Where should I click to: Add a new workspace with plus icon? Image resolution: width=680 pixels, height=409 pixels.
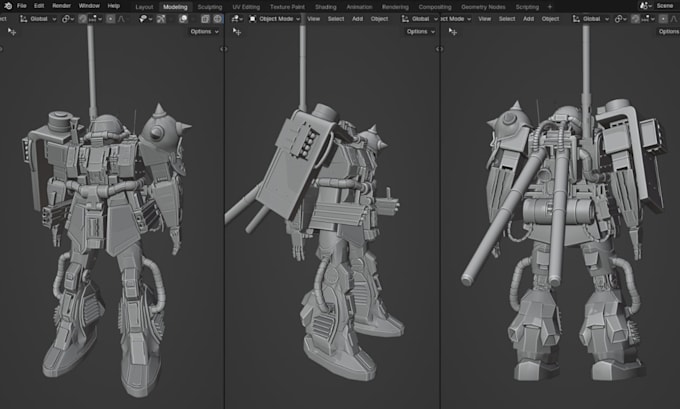point(550,7)
